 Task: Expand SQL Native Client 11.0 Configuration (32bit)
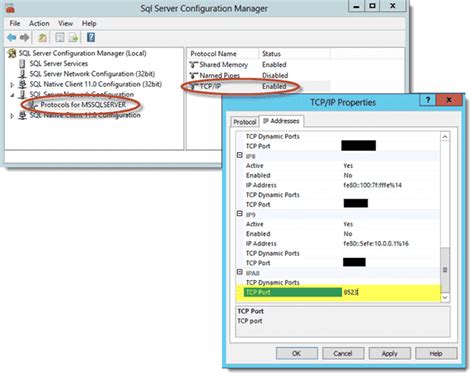12,85
